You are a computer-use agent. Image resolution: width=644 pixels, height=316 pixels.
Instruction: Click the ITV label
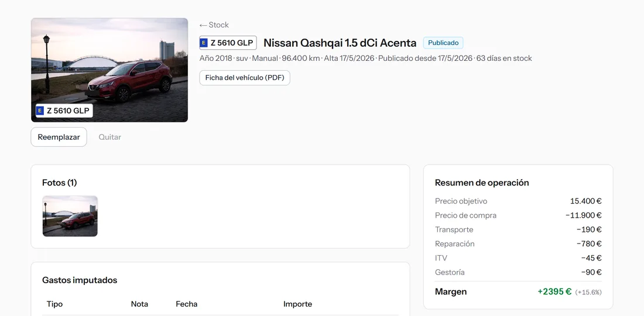(441, 258)
